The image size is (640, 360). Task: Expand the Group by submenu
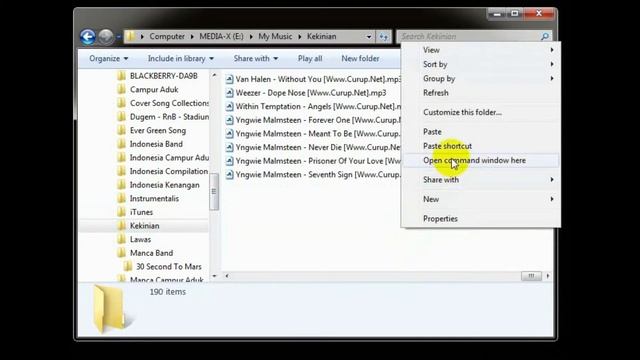coord(481,78)
